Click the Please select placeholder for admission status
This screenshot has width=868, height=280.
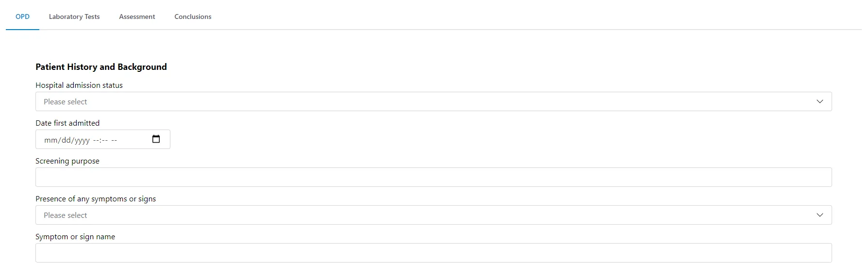(65, 101)
